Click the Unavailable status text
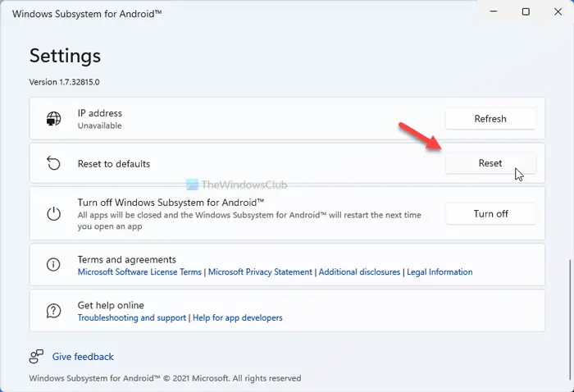 (x=99, y=125)
